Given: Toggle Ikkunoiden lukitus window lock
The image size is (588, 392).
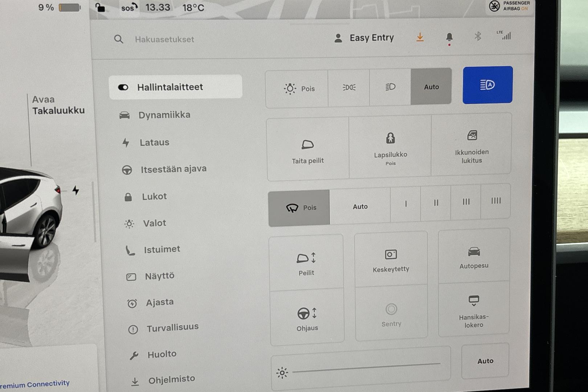Looking at the screenshot, I should (471, 145).
